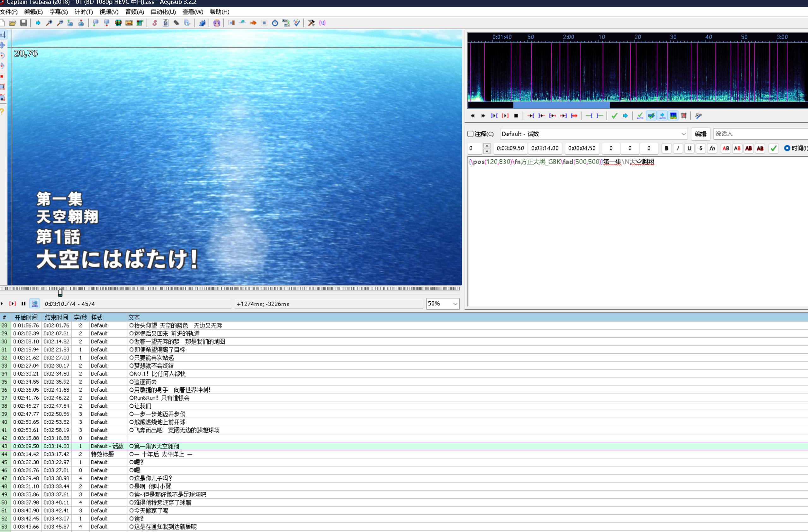The width and height of the screenshot is (808, 532).
Task: Select subtitle row 44 十年后 太平洋上
Action: pos(404,454)
